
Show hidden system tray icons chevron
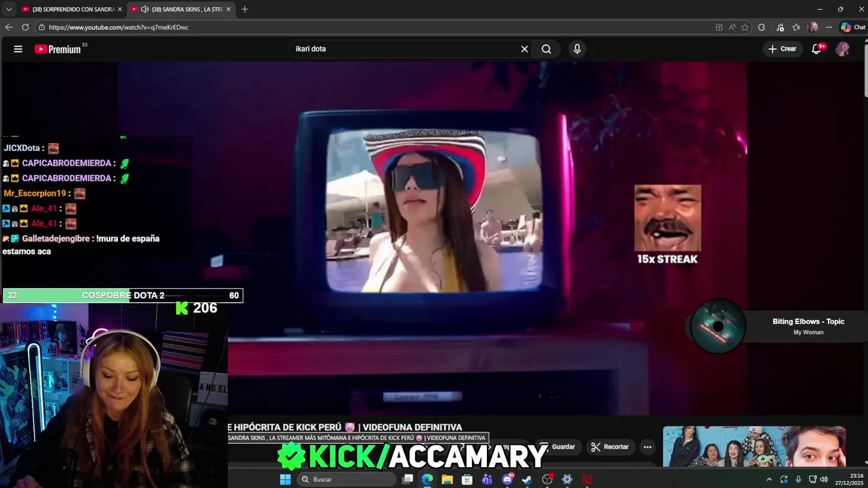(x=769, y=479)
